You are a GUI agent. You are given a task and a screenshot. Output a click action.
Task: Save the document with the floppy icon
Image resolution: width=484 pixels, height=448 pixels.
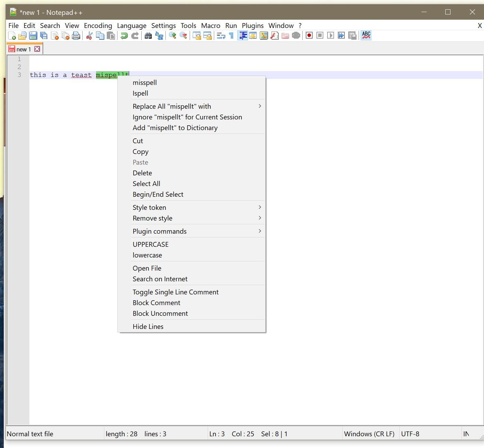(x=33, y=36)
